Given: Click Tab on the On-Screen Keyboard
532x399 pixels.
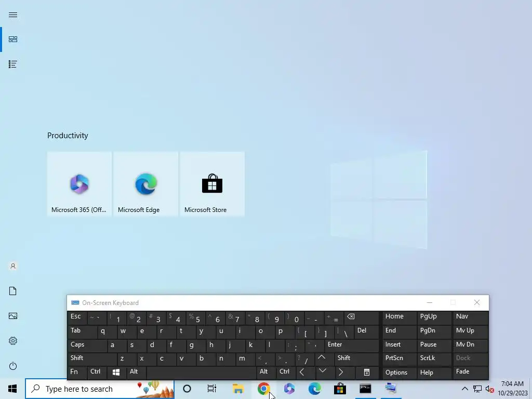Looking at the screenshot, I should click(83, 331).
